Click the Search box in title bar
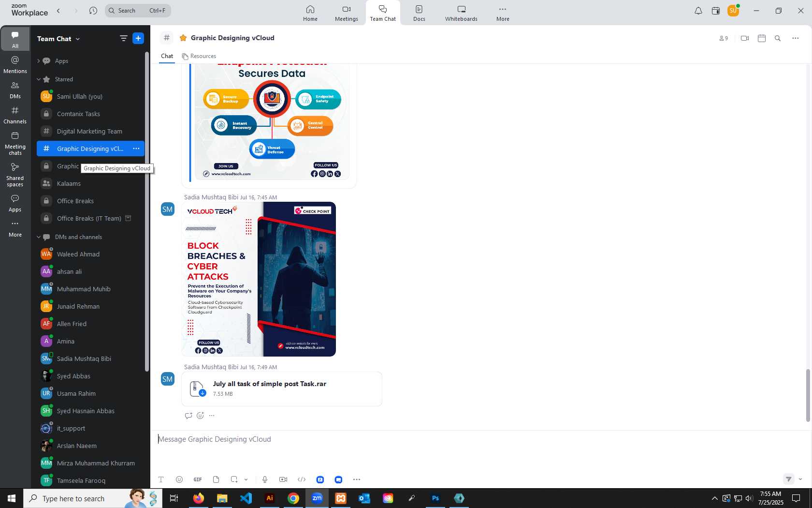 pyautogui.click(x=138, y=11)
